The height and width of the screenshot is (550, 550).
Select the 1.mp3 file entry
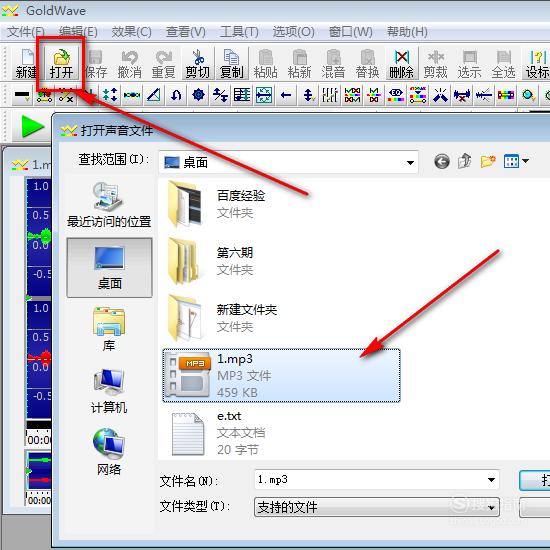(x=281, y=375)
